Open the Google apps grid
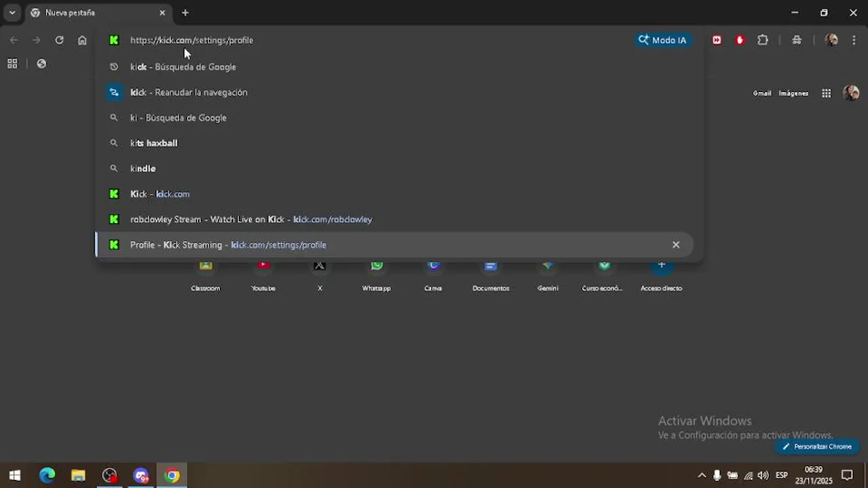 pyautogui.click(x=826, y=94)
